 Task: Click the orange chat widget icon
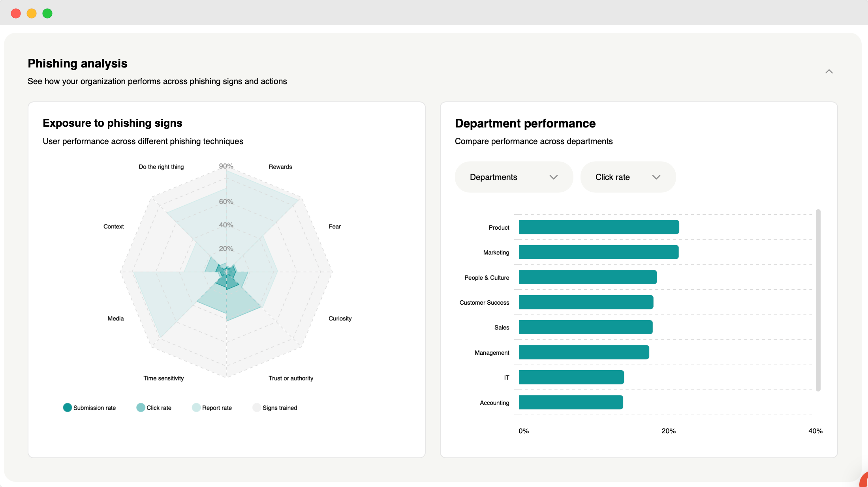tap(864, 480)
